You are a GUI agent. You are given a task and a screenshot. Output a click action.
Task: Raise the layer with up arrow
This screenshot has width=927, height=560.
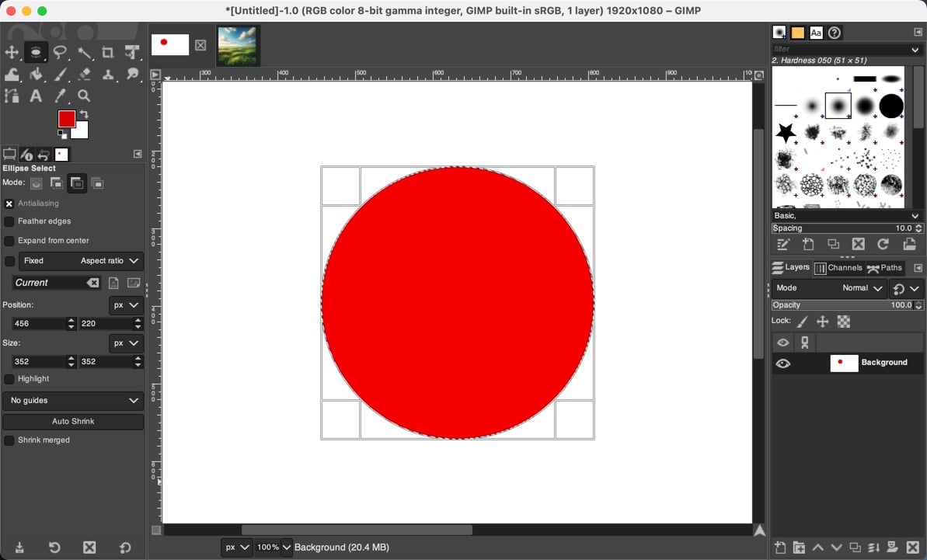[x=817, y=548]
